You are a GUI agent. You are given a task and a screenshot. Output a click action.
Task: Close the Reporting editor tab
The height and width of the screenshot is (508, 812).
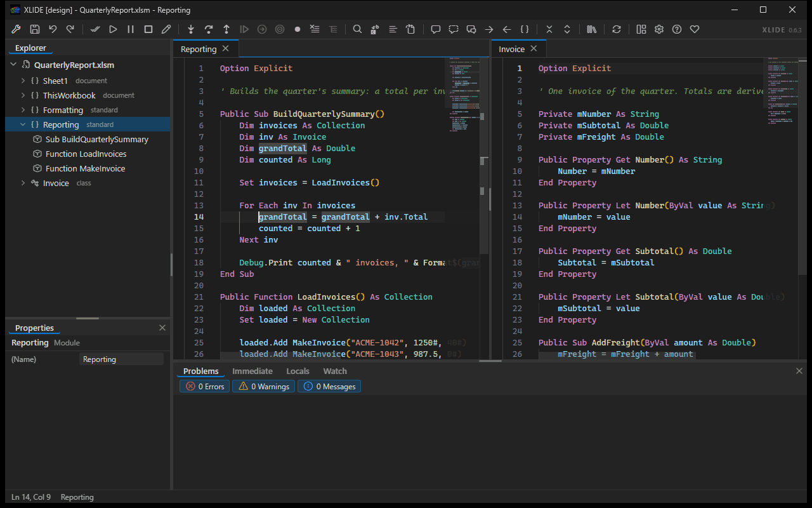click(226, 48)
